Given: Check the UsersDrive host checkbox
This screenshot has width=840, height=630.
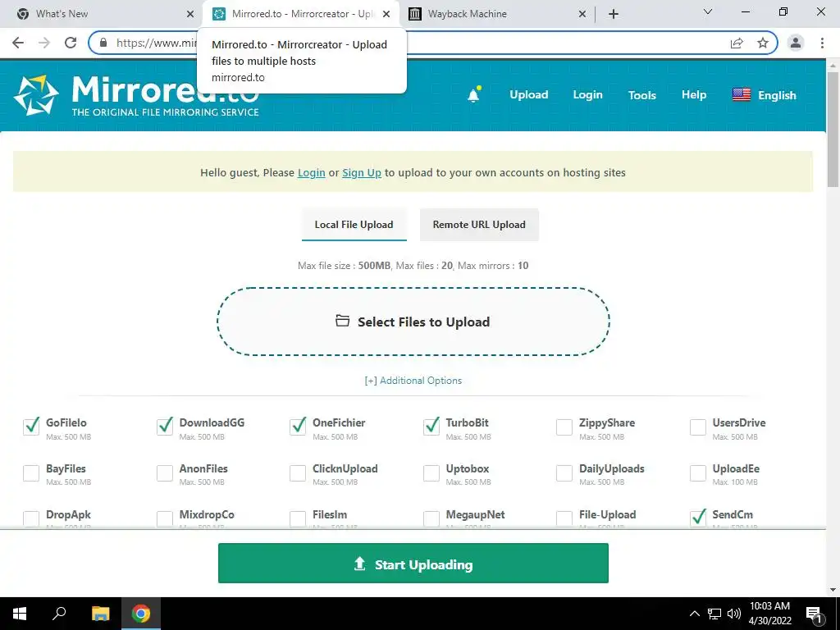Looking at the screenshot, I should [697, 427].
